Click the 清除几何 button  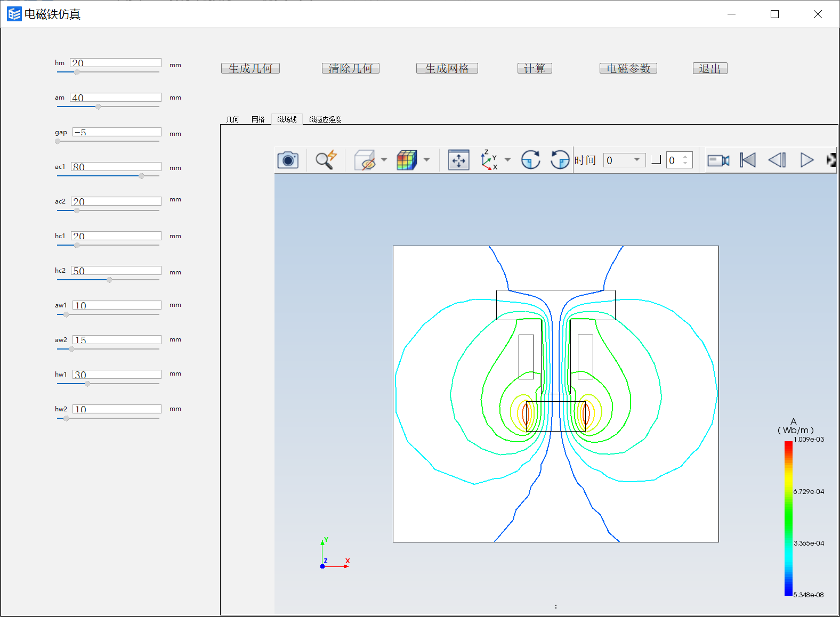[351, 68]
